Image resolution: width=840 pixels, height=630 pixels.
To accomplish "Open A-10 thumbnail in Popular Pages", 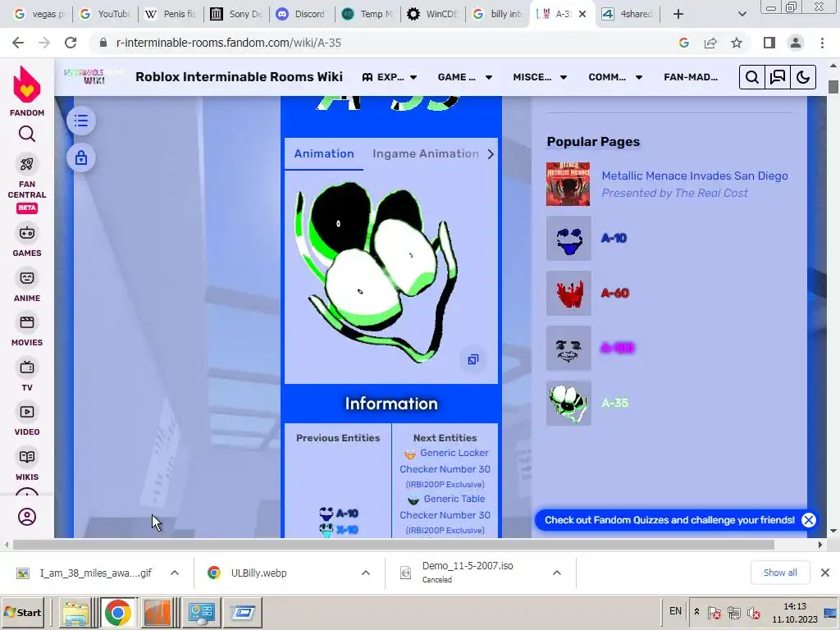I will click(568, 239).
